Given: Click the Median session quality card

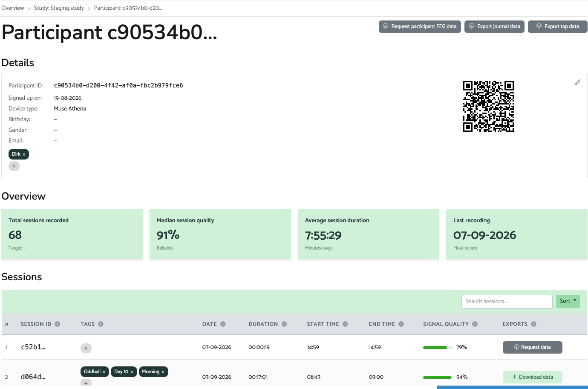Looking at the screenshot, I should [x=220, y=234].
